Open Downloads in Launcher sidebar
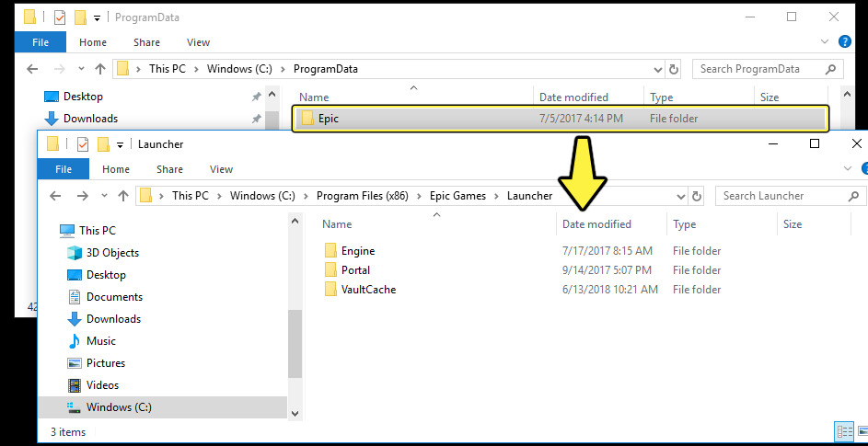868x446 pixels. tap(103, 319)
